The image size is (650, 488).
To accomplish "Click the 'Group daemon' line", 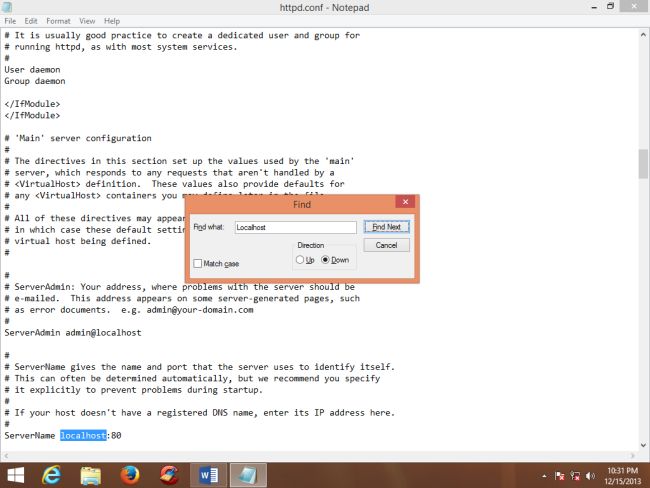I will click(35, 81).
